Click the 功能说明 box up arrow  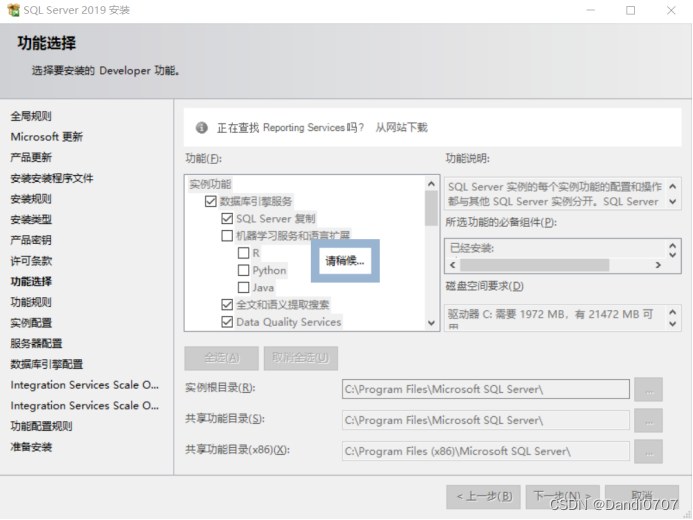[x=673, y=186]
